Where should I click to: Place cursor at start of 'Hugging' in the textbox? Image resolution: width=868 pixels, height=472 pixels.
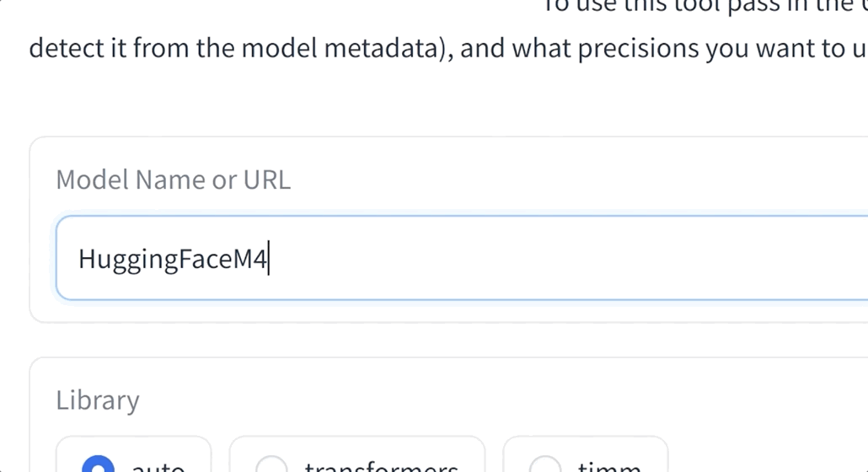tap(79, 259)
